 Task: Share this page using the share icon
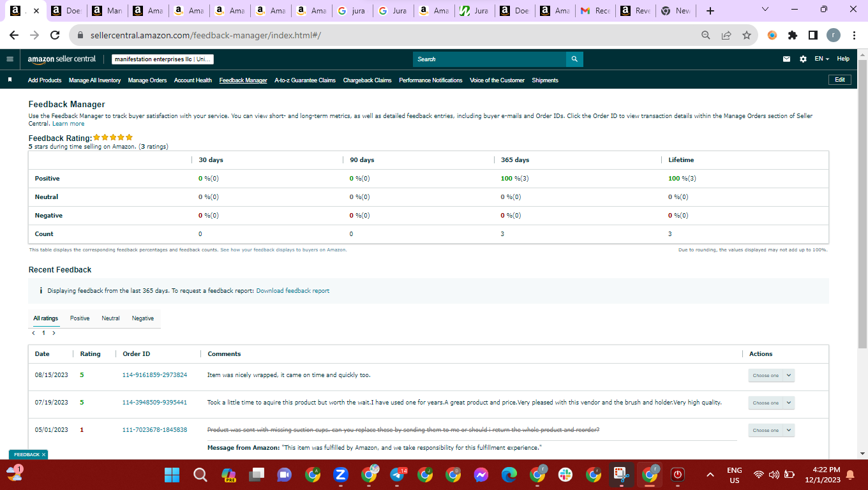tap(726, 35)
